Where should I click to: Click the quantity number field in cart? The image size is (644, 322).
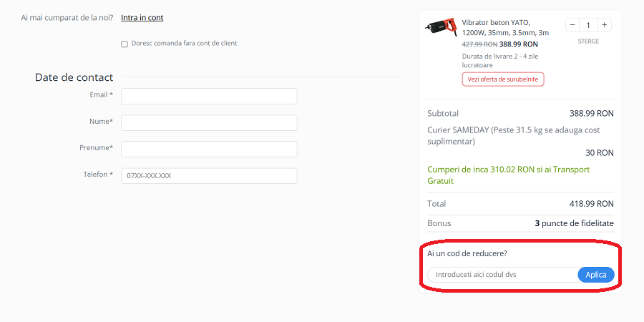[x=588, y=25]
